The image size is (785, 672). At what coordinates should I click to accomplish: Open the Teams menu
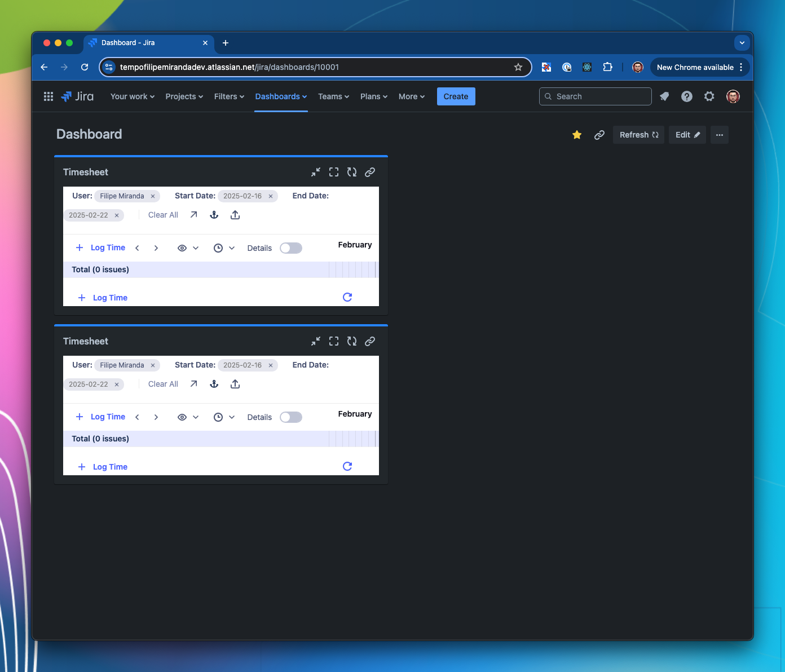[x=334, y=96]
